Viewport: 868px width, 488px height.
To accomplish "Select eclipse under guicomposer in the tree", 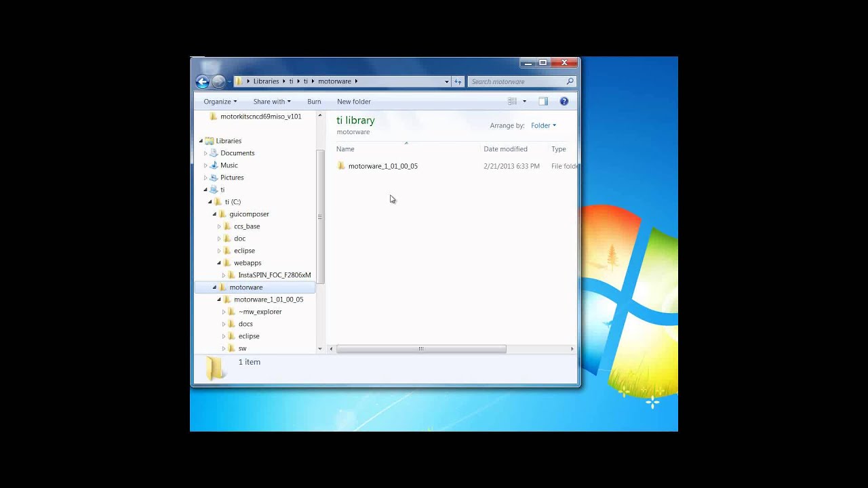I will click(244, 251).
